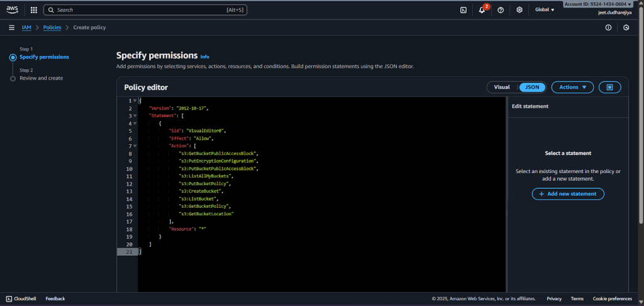Open the Terms link

[x=577, y=298]
